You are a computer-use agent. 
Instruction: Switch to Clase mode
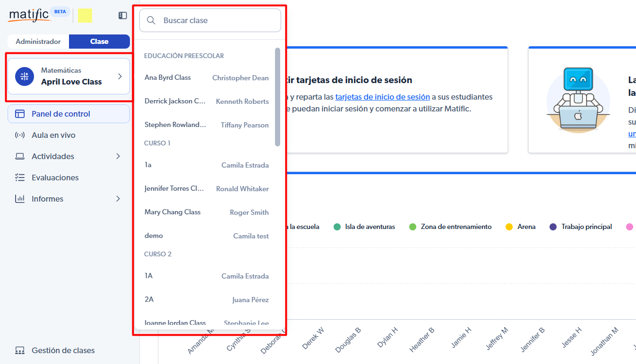[x=99, y=42]
